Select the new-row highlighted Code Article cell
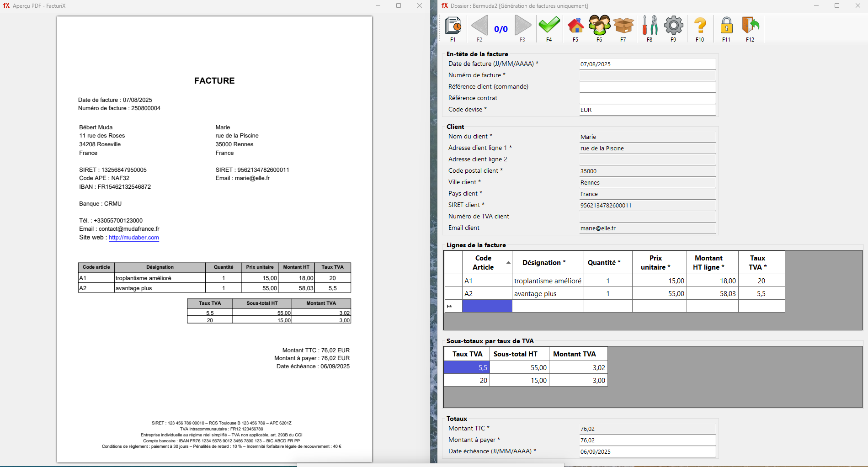The height and width of the screenshot is (467, 868). point(487,306)
